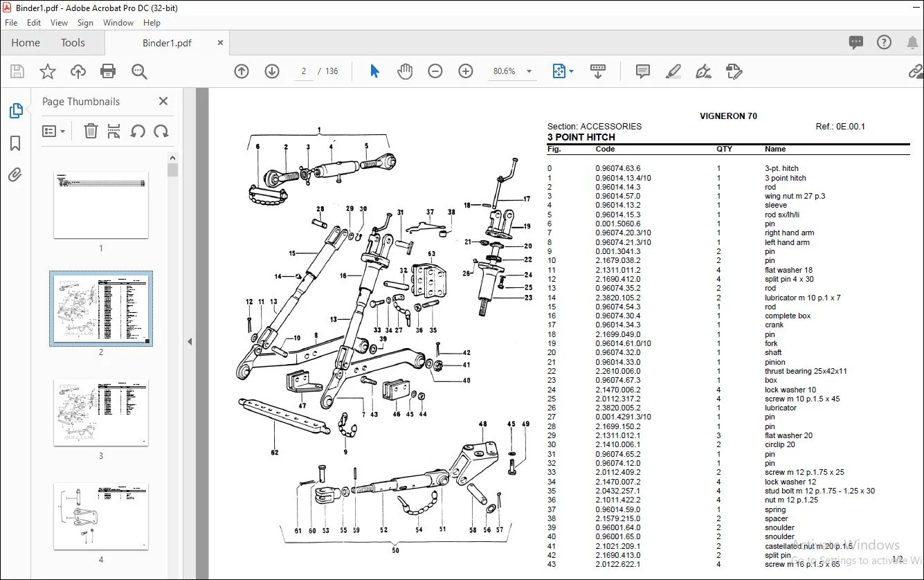The image size is (924, 580).
Task: Open the comments chat bubble at top right
Action: (x=856, y=43)
